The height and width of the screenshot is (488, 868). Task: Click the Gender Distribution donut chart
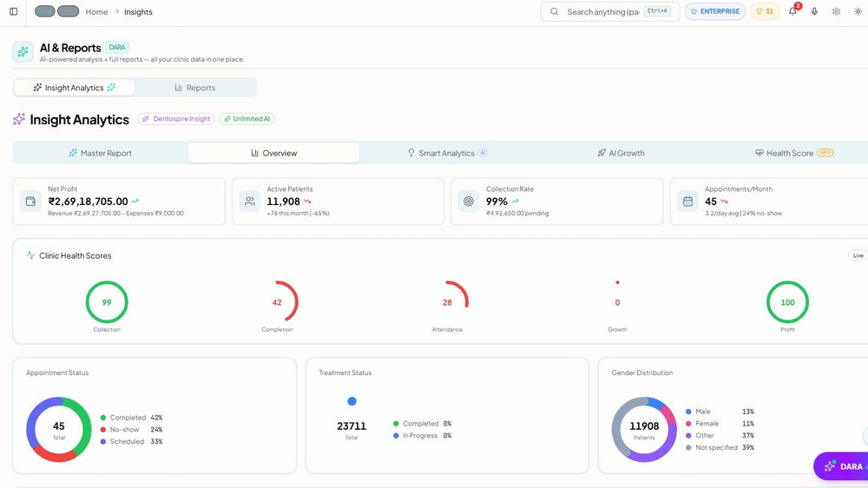coord(644,429)
